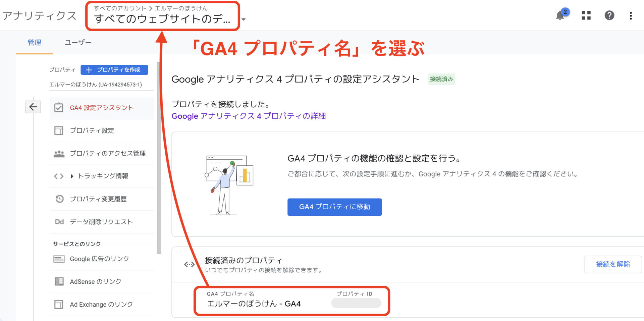Click the blurred プロパティ ID value

pos(356,303)
